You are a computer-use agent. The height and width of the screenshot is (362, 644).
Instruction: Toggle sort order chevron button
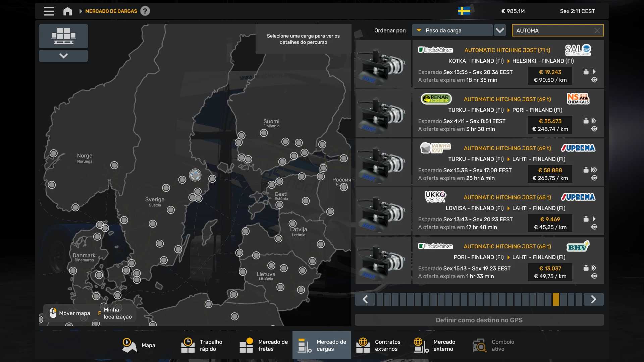(500, 31)
